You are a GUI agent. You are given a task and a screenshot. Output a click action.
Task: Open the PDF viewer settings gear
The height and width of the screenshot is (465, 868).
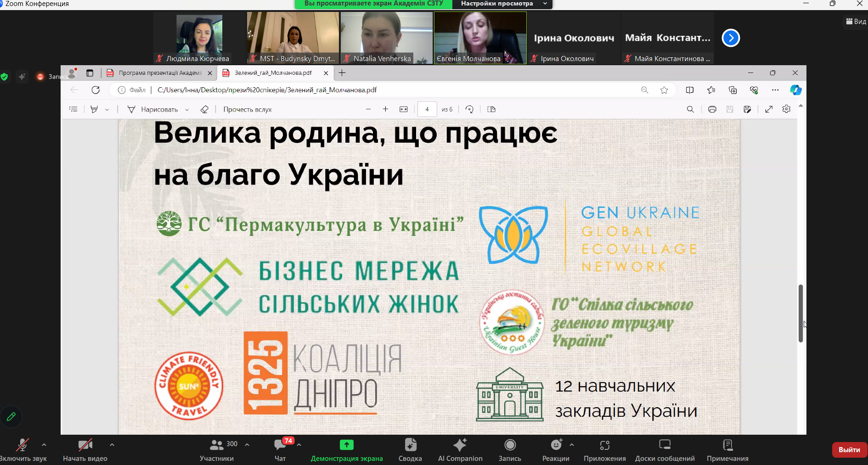point(786,109)
